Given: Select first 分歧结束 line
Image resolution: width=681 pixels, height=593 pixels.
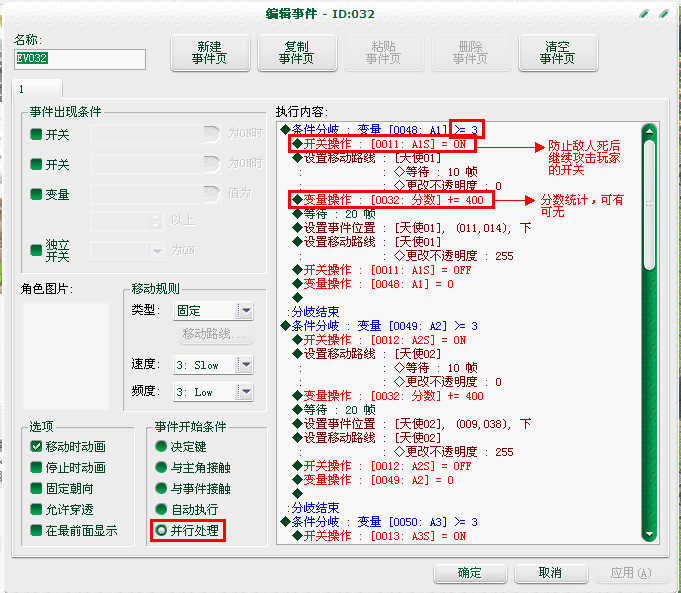Looking at the screenshot, I should point(314,311).
